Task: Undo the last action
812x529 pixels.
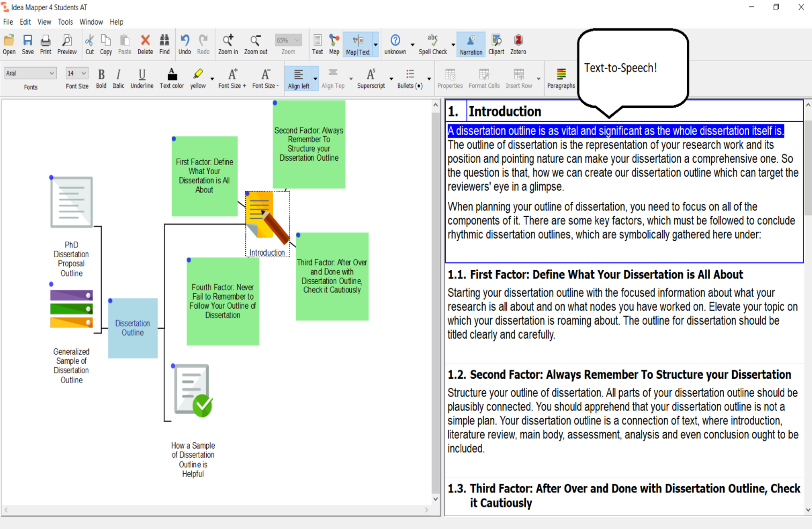Action: pos(184,44)
